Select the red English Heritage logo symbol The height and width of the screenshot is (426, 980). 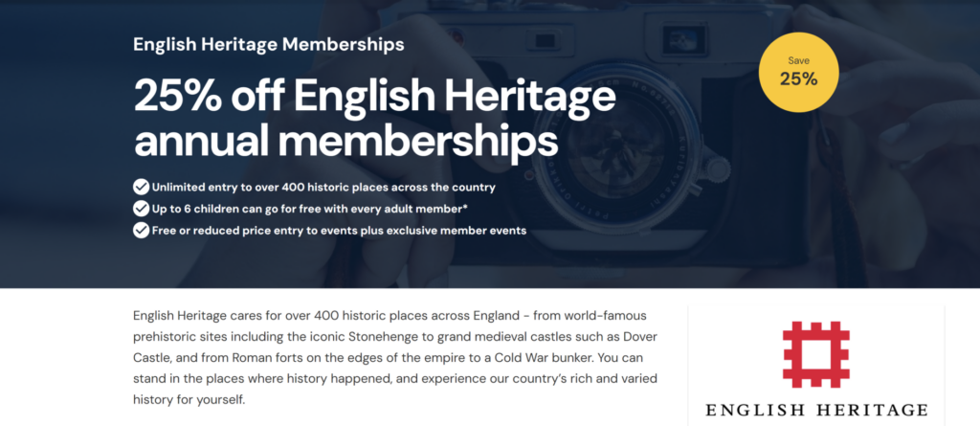pos(816,355)
